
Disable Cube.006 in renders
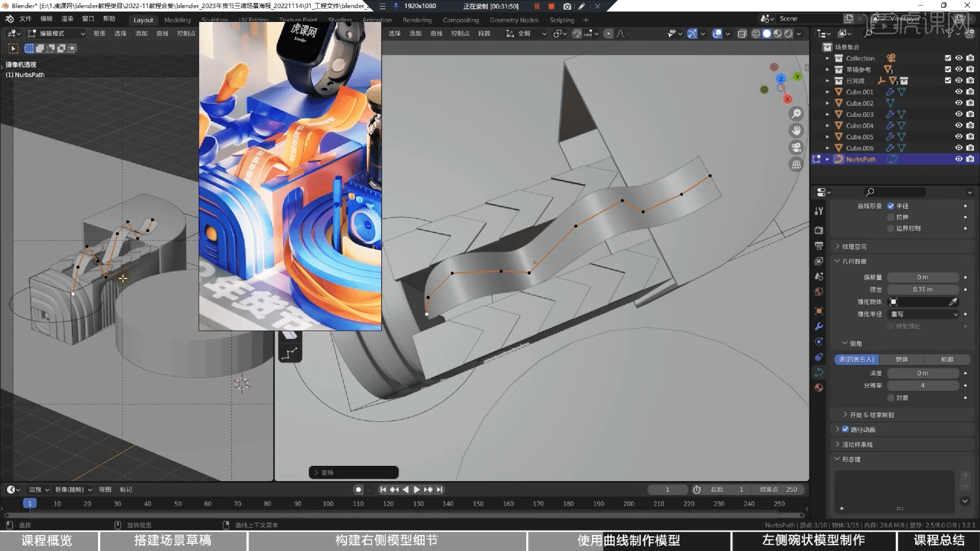[970, 148]
